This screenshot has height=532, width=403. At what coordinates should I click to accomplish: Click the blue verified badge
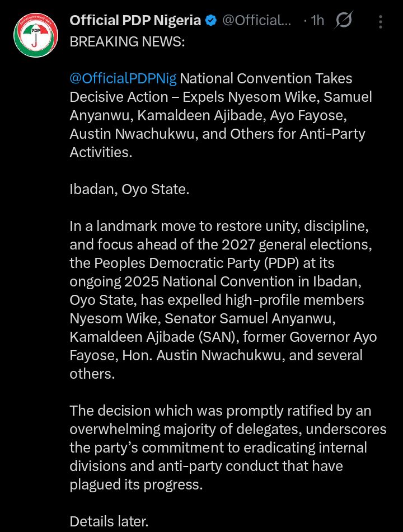point(211,21)
